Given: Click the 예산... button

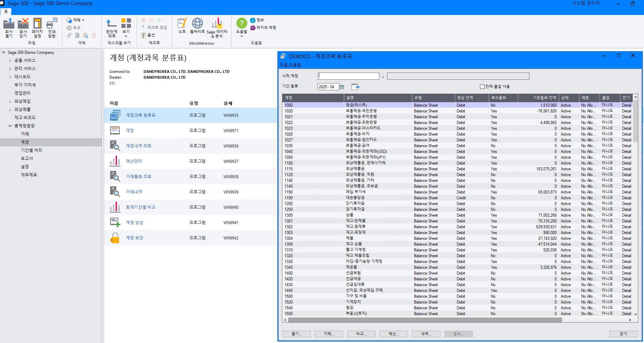Looking at the screenshot, I should (x=394, y=334).
